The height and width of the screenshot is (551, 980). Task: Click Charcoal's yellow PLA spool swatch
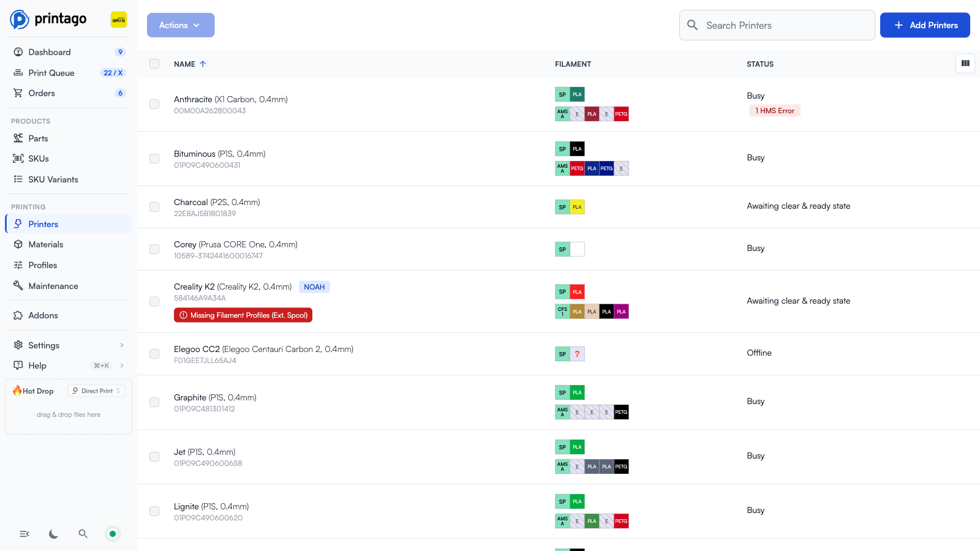pos(577,207)
